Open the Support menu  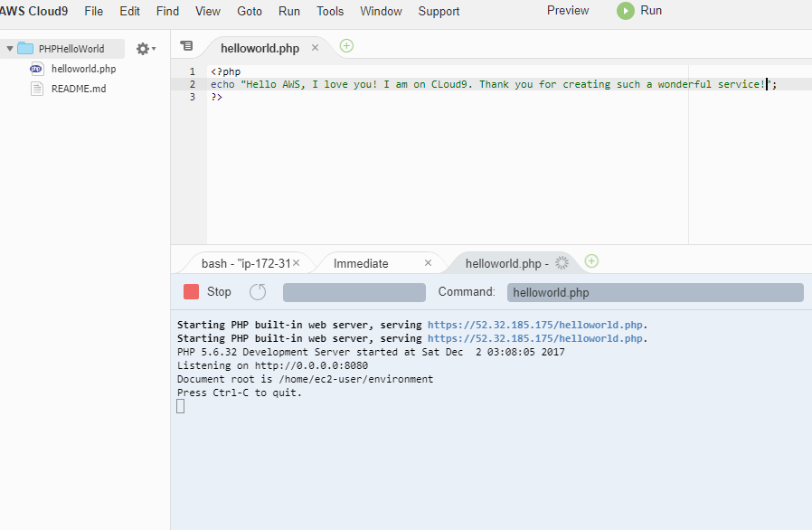coord(439,11)
